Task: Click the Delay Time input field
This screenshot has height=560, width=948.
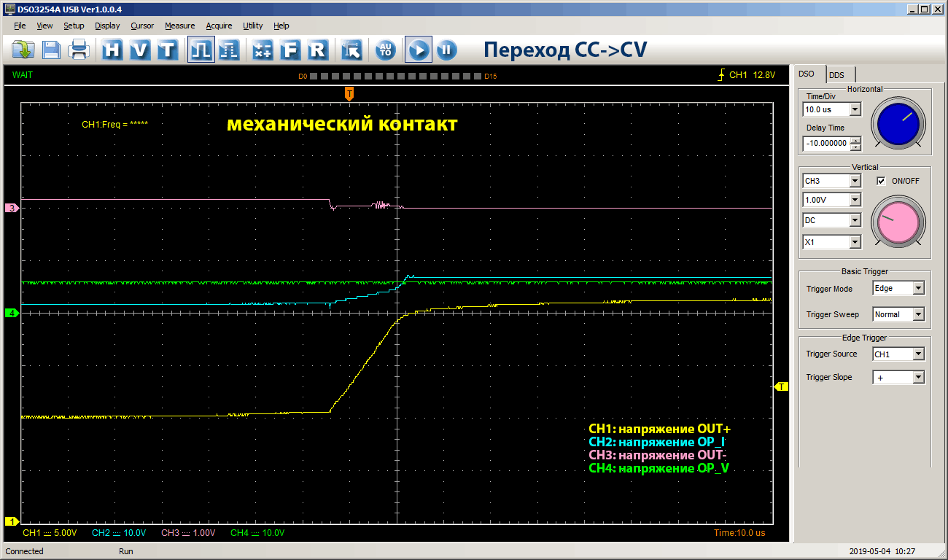Action: tap(825, 144)
